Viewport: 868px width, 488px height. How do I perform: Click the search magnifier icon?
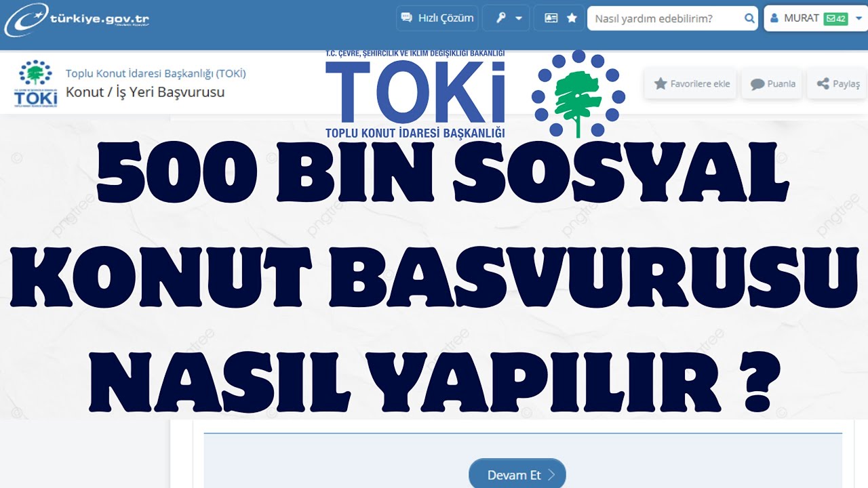click(x=749, y=18)
